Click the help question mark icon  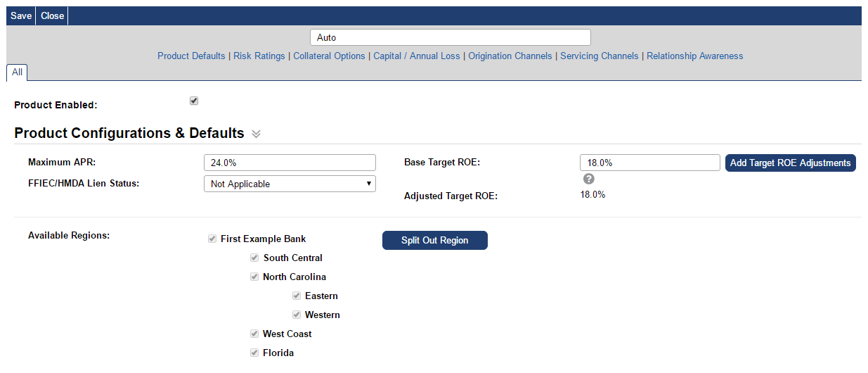point(589,179)
